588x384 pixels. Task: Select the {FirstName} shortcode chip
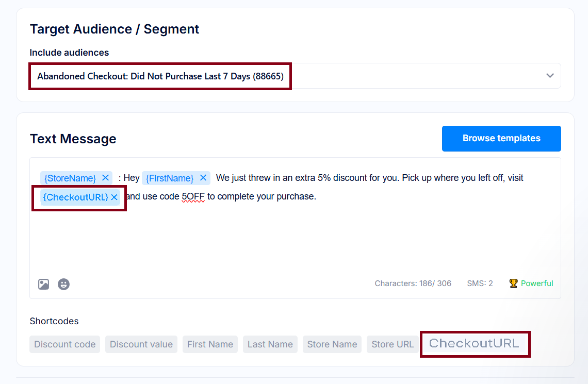170,178
